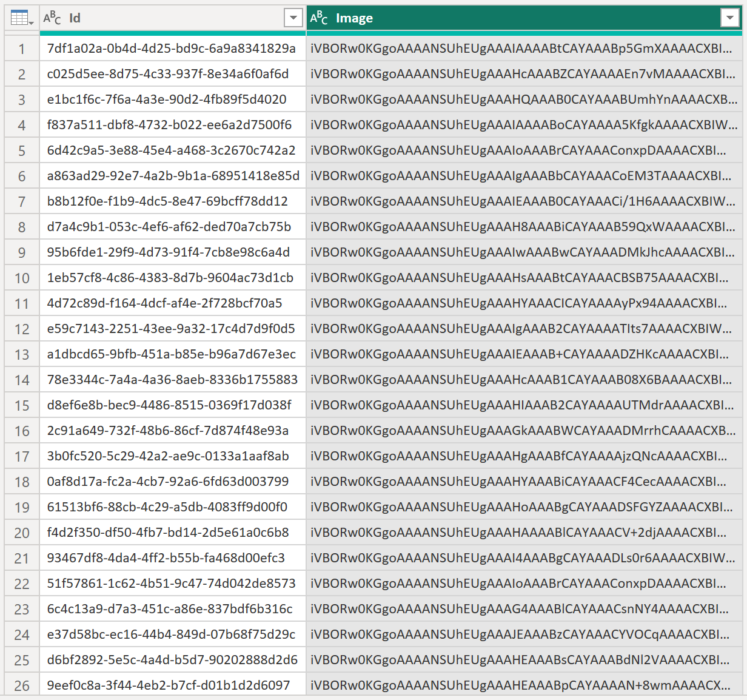This screenshot has width=747, height=700.
Task: Select the Image column header
Action: click(x=524, y=18)
